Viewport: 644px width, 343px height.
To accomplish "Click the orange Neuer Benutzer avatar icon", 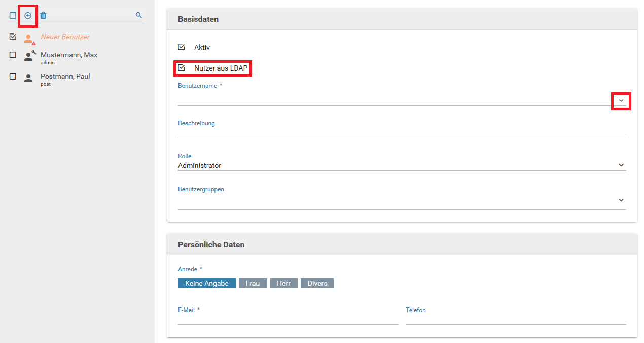I will pyautogui.click(x=29, y=38).
